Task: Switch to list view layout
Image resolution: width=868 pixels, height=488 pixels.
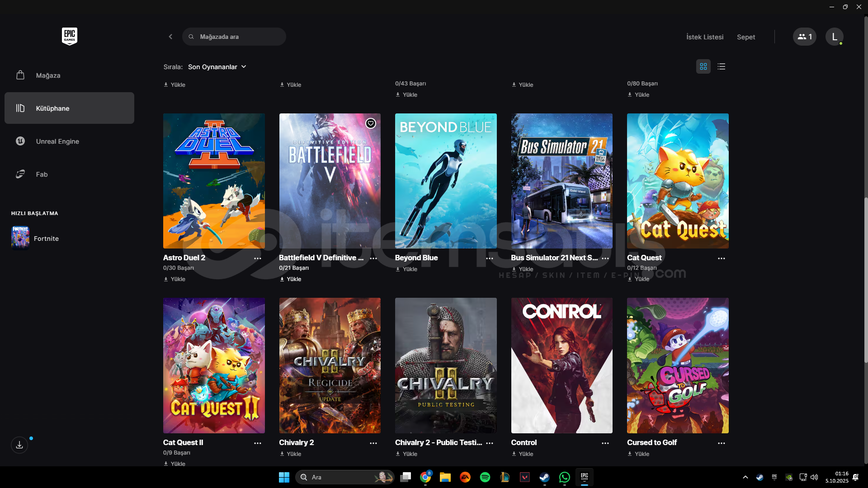Action: pyautogui.click(x=721, y=66)
